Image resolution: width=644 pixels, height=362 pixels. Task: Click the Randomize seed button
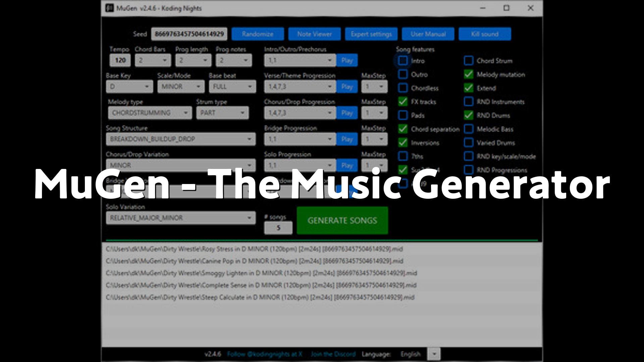(x=258, y=34)
